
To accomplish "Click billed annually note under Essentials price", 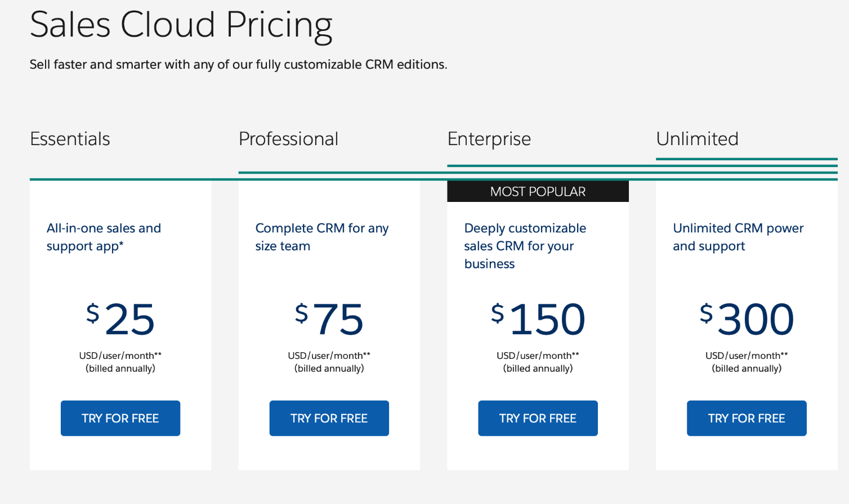I will 120,368.
